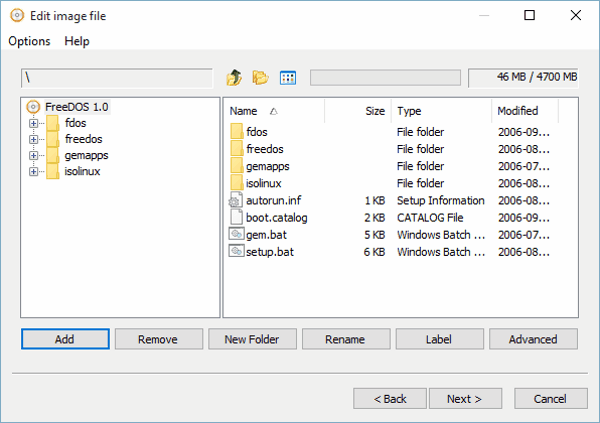Click fdos folder icon in the tree
The height and width of the screenshot is (423, 600).
[52, 123]
